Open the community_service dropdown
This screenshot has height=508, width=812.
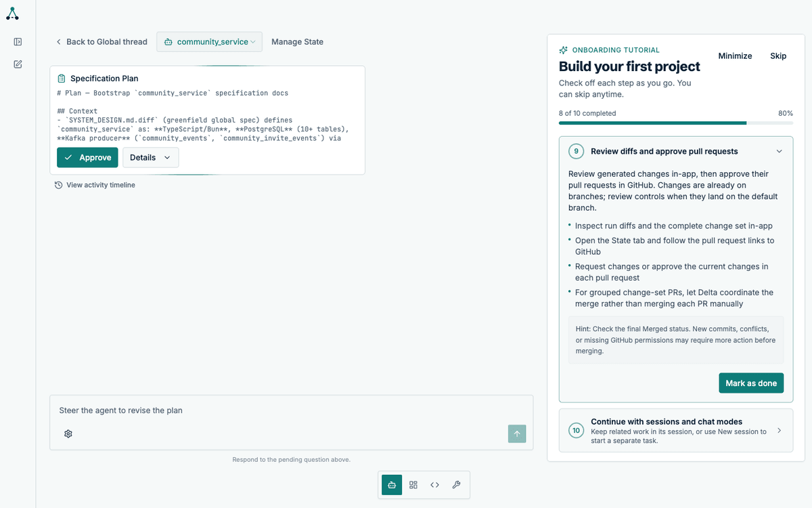point(210,42)
